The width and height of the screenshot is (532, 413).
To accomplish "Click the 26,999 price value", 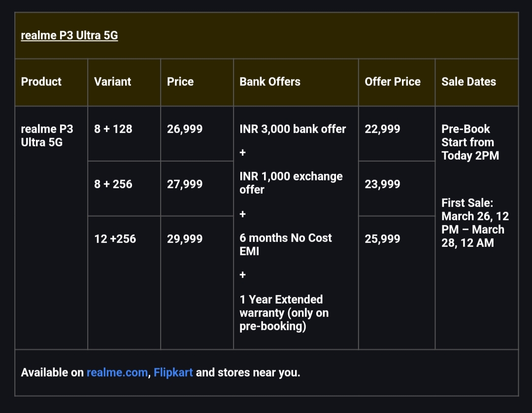I will (185, 129).
